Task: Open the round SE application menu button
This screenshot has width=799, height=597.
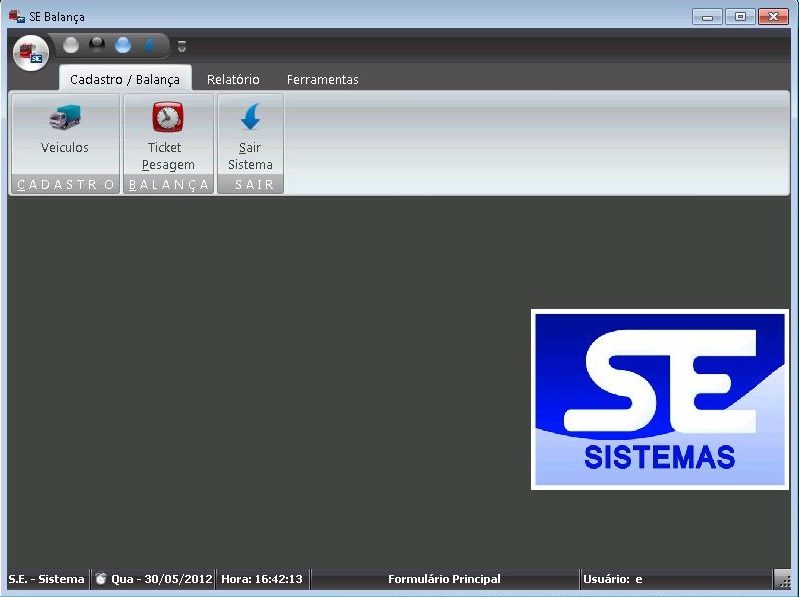Action: click(31, 52)
